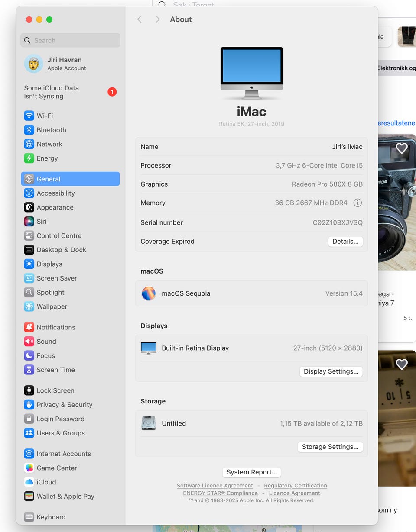Open Lock Screen icon

pyautogui.click(x=29, y=390)
